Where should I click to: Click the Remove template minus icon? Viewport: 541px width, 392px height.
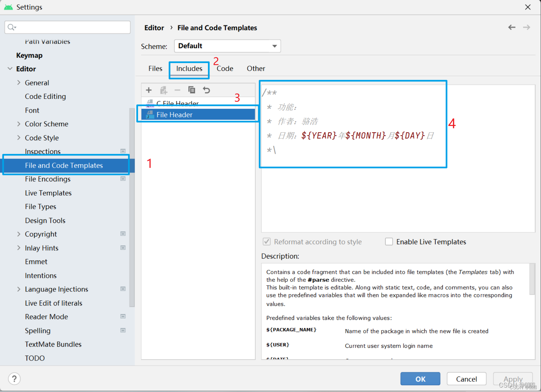pos(177,90)
